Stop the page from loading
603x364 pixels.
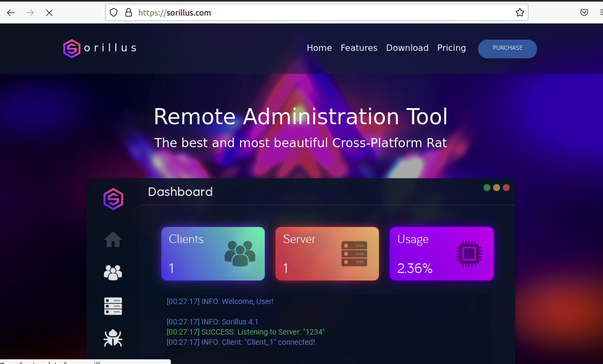click(x=49, y=13)
